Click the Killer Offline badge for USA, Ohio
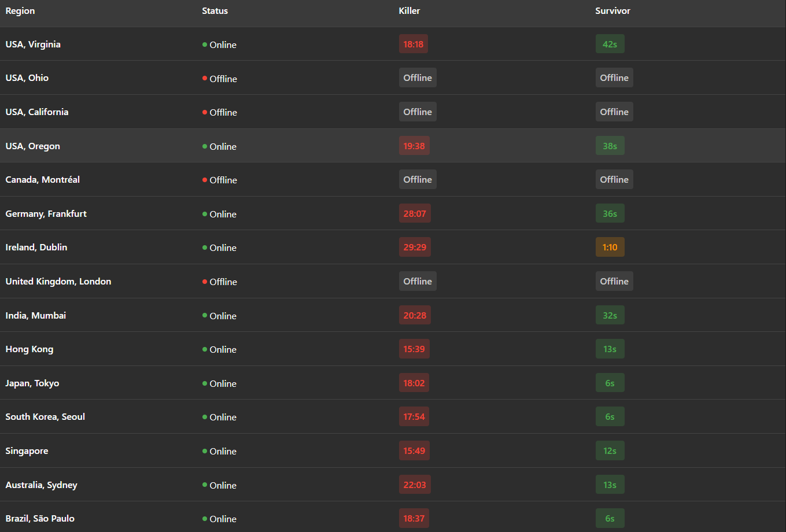Viewport: 786px width, 532px height. (x=418, y=78)
